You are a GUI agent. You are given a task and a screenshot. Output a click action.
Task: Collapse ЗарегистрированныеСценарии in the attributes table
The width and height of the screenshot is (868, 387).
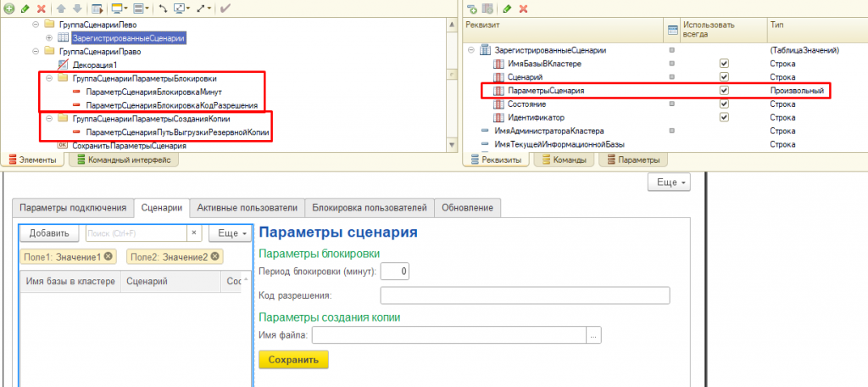pos(471,50)
